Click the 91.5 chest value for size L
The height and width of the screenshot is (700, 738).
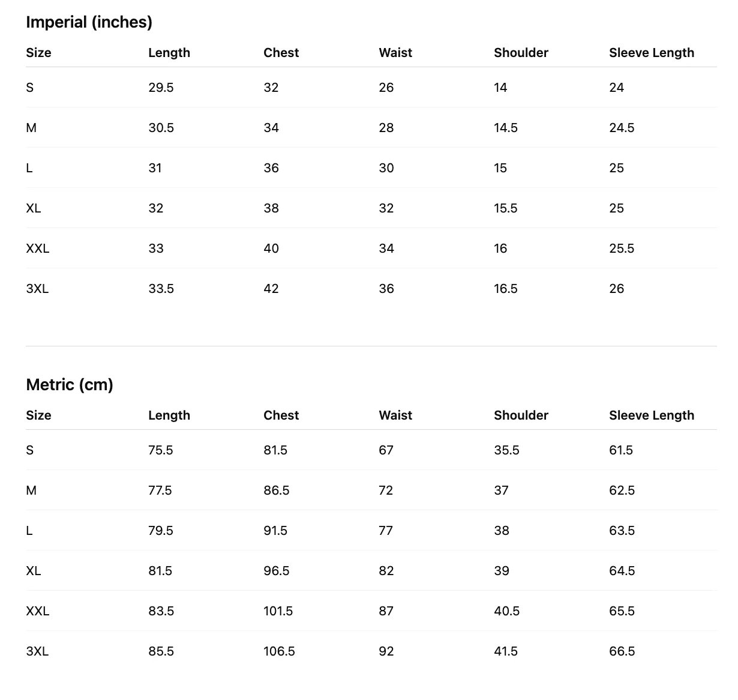275,531
